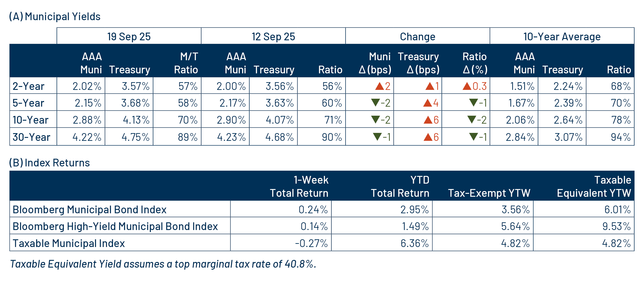Click the Taxable Equivalent Yield footnote text
The width and height of the screenshot is (644, 283).
pyautogui.click(x=163, y=264)
